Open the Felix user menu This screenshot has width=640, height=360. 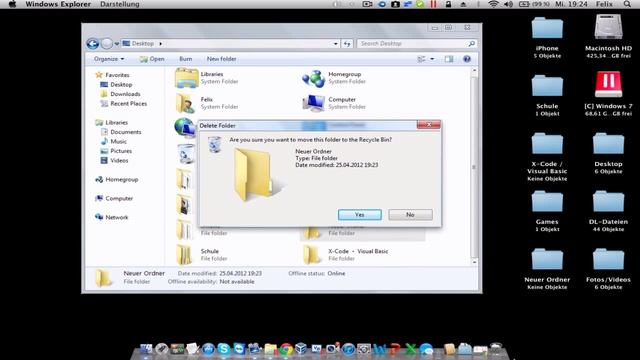pyautogui.click(x=604, y=4)
